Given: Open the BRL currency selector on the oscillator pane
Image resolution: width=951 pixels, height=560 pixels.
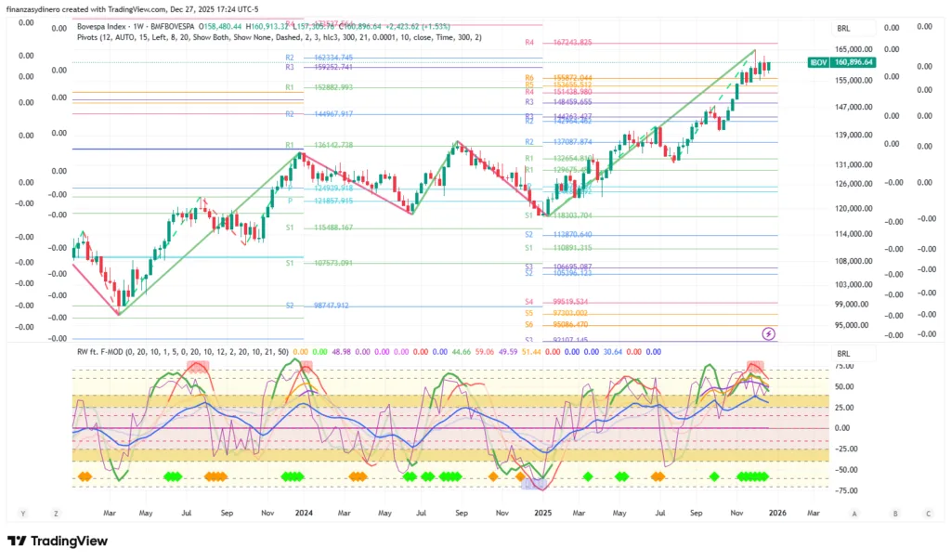Looking at the screenshot, I should point(843,354).
